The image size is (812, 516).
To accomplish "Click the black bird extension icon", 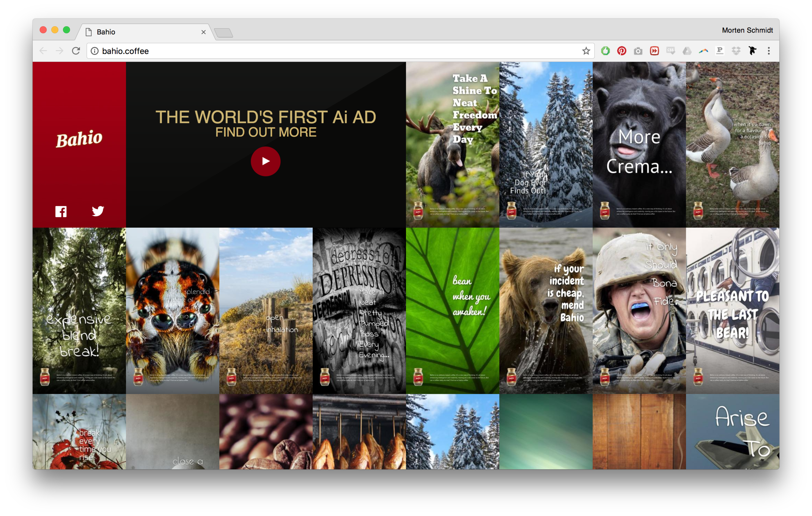I will point(752,51).
